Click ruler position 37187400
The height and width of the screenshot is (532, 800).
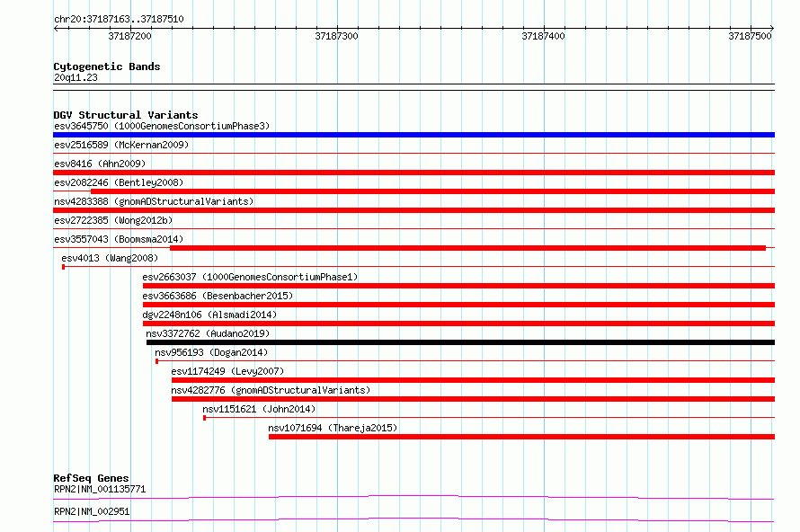(543, 36)
